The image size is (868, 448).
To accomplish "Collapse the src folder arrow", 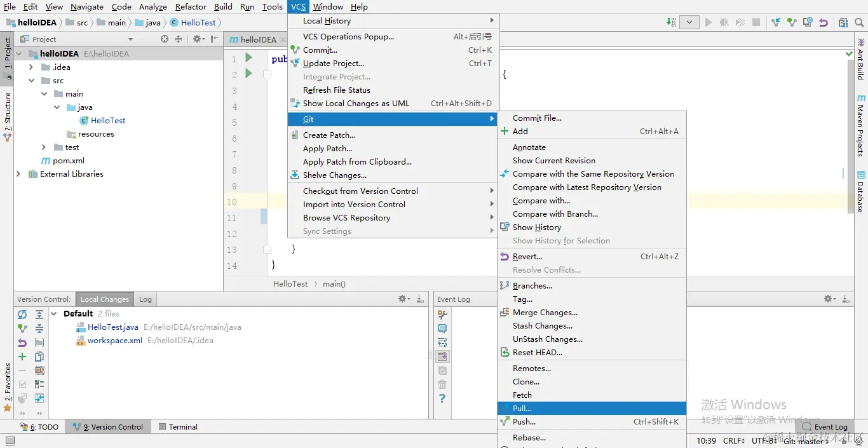I will pos(31,81).
